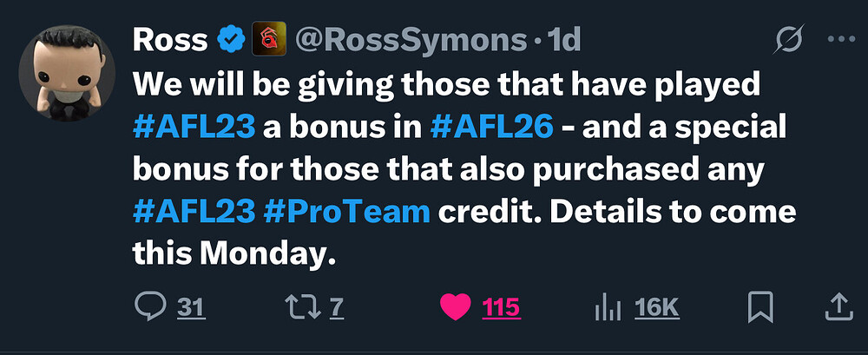Open the first #AFL23 hashtag

tap(194, 128)
